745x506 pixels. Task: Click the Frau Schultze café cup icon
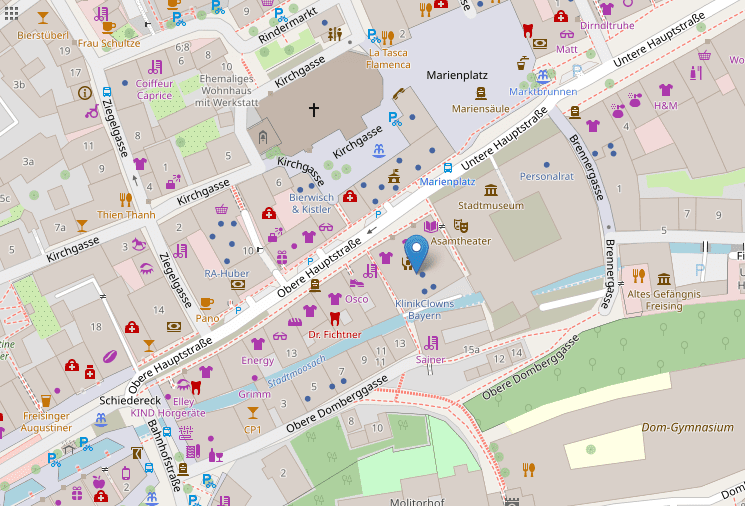click(x=108, y=27)
